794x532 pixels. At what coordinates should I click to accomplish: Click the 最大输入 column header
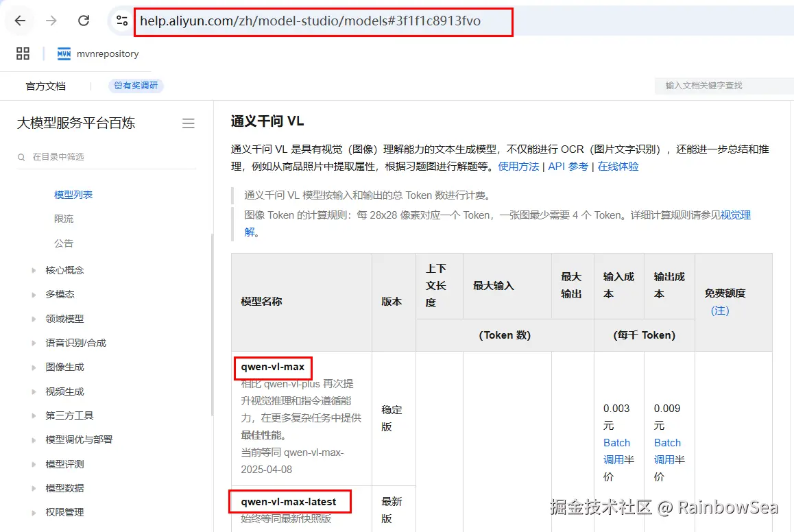[x=493, y=285]
